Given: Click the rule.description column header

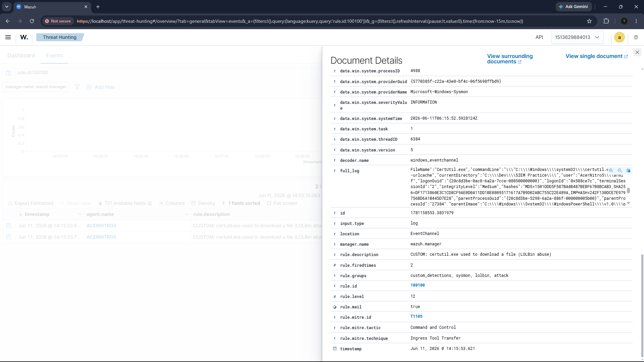Looking at the screenshot, I should (212, 214).
